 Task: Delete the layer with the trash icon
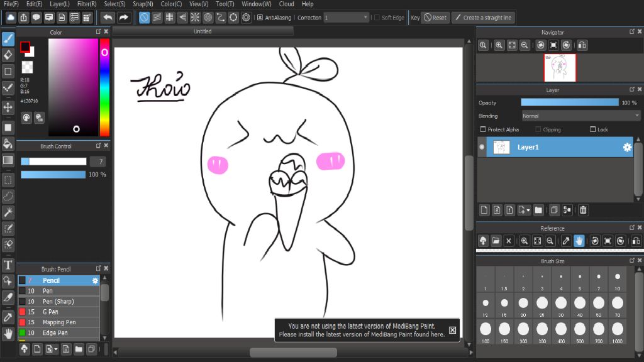click(583, 210)
